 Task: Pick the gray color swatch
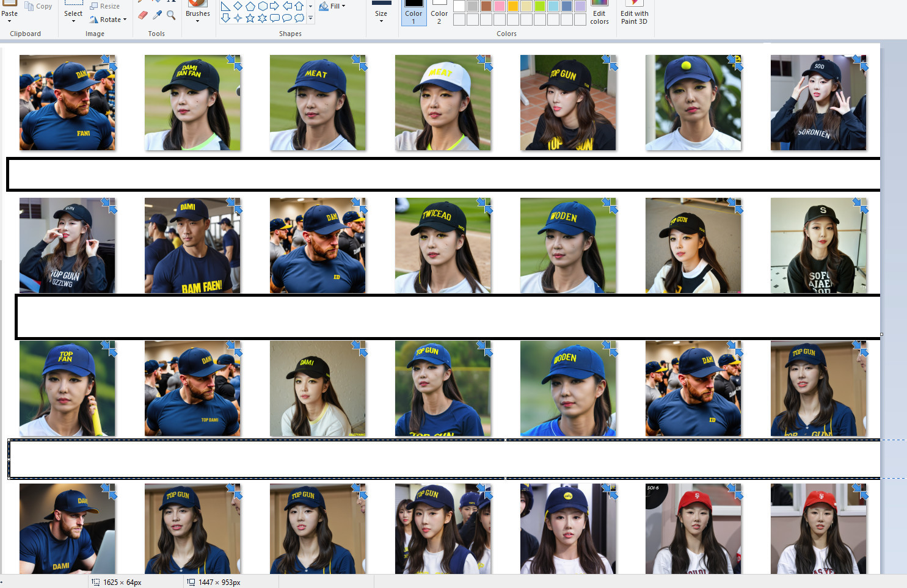pyautogui.click(x=473, y=6)
